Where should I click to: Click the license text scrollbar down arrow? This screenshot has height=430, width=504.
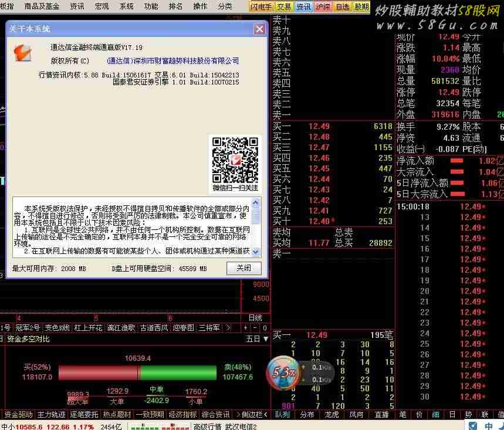(256, 252)
